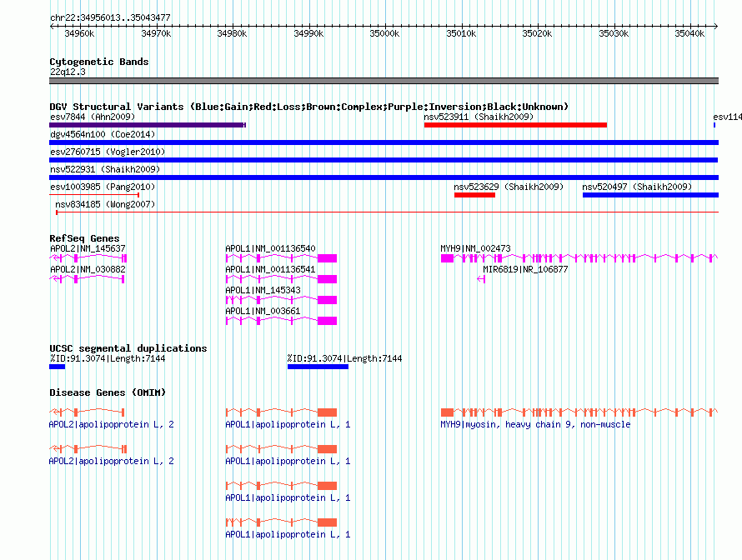Open the dgv4564n100 (Coe2014) label

(x=103, y=134)
